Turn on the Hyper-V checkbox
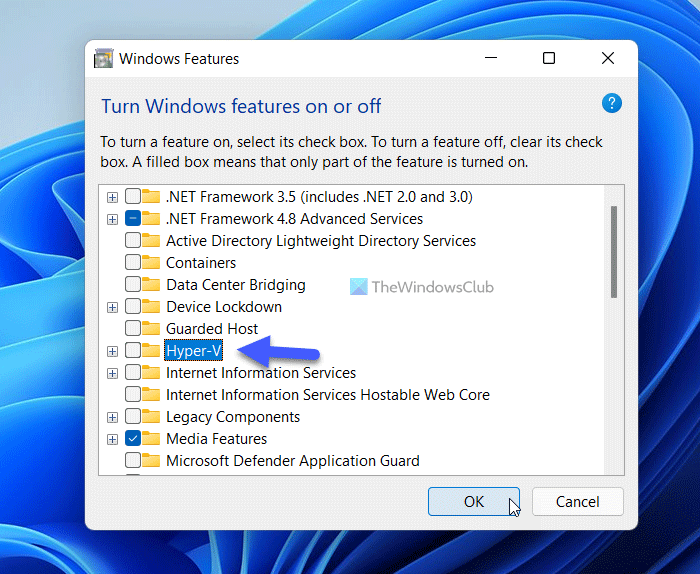Image resolution: width=700 pixels, height=574 pixels. (133, 350)
